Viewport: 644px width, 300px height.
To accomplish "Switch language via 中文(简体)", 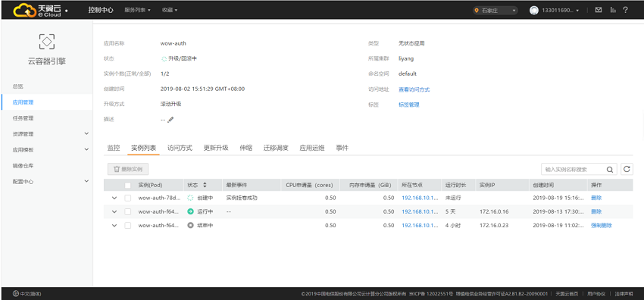I will (31, 294).
